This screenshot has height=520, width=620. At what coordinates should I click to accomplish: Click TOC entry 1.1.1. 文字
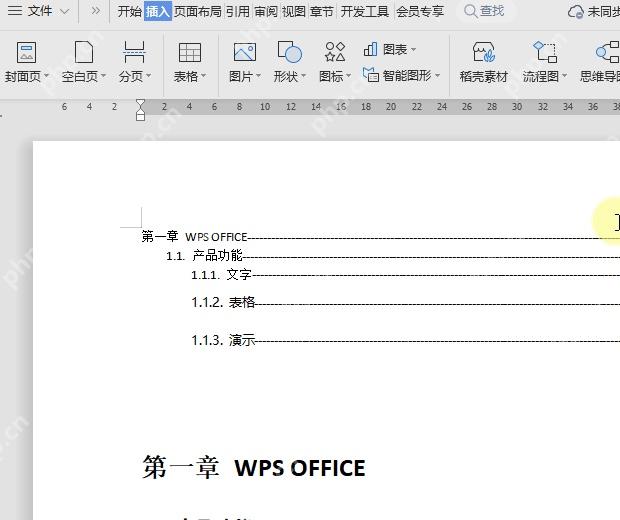tap(221, 274)
